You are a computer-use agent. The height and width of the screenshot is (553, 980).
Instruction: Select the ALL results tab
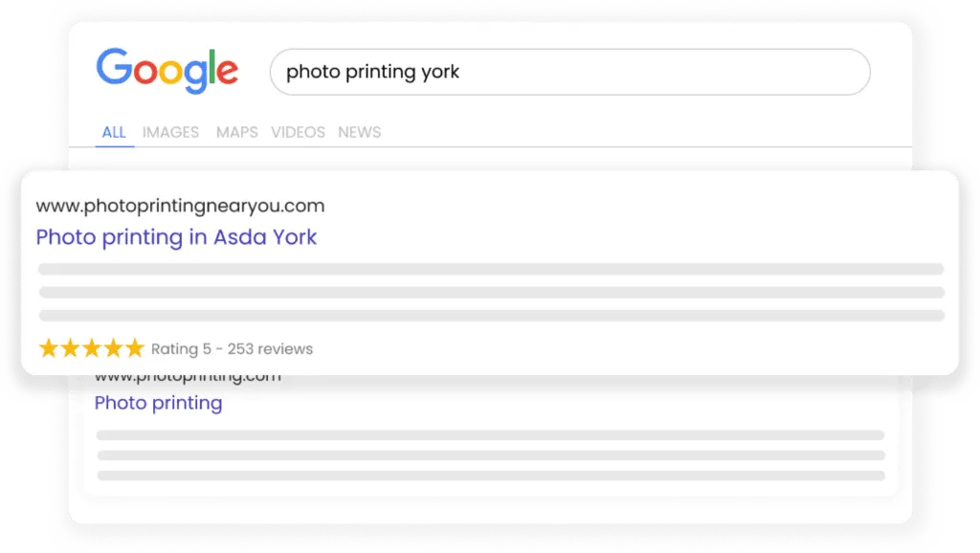coord(114,132)
